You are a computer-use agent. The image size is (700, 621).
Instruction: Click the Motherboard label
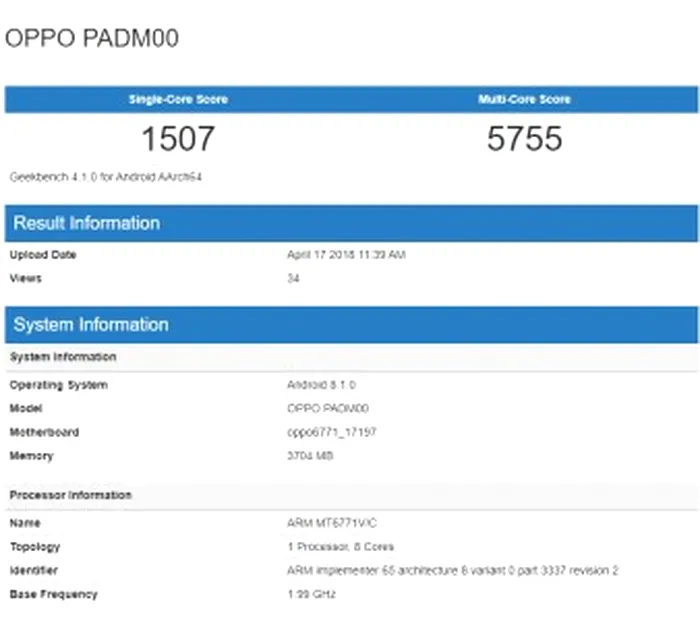(45, 432)
